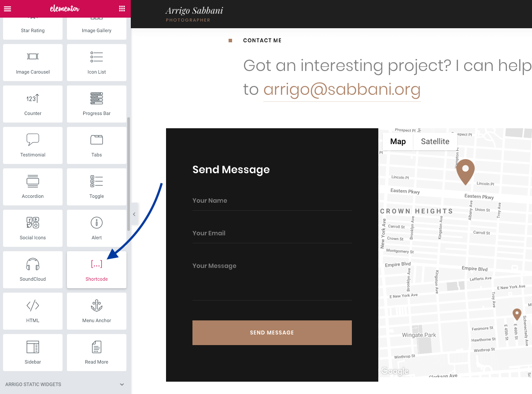Open the widgets grid icon in header

click(x=122, y=9)
